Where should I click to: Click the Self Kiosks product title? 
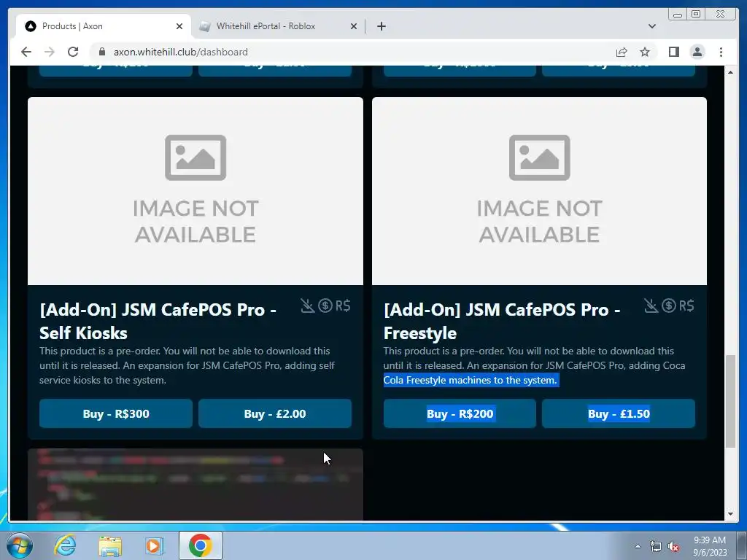click(x=158, y=321)
